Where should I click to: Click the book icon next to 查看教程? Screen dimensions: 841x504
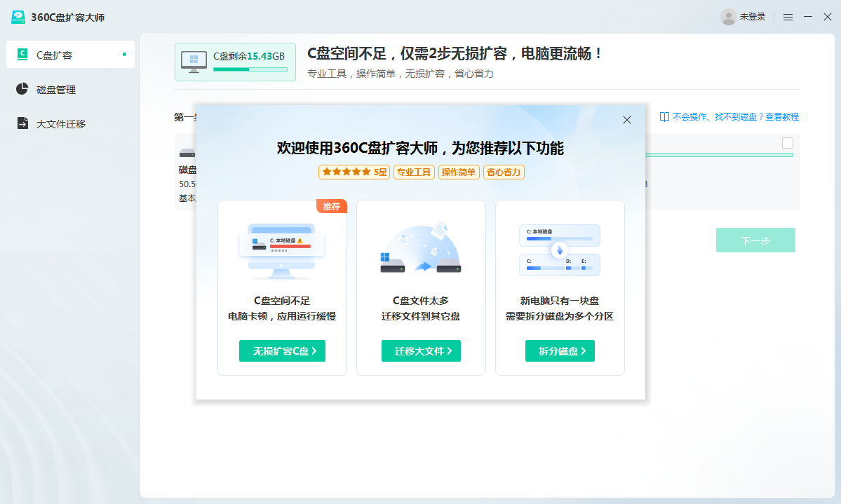664,117
